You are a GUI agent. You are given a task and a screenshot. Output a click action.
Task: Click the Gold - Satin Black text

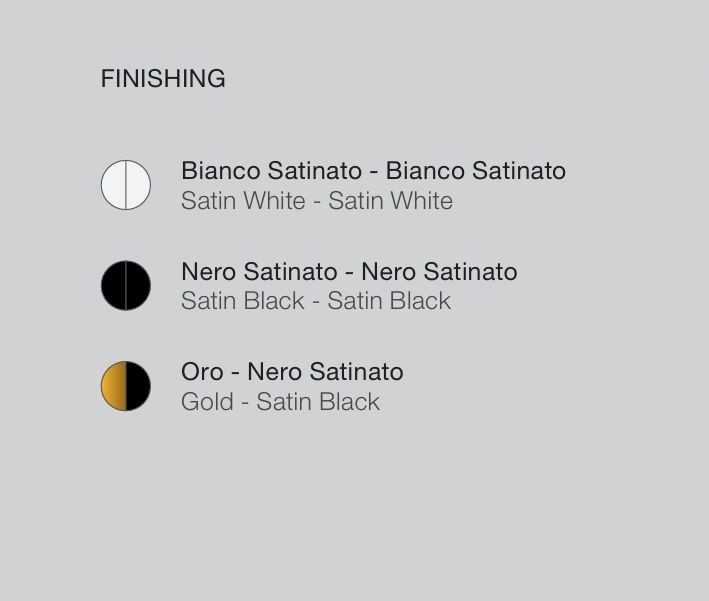pos(280,402)
